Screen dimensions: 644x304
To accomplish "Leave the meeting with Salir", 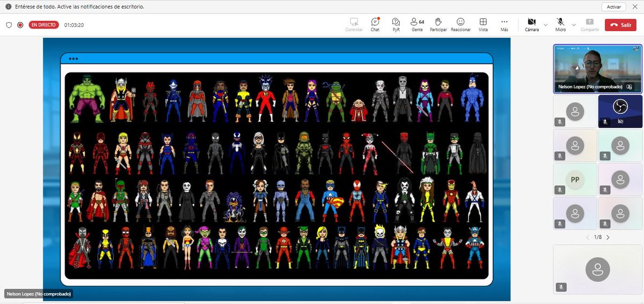I will [x=620, y=25].
